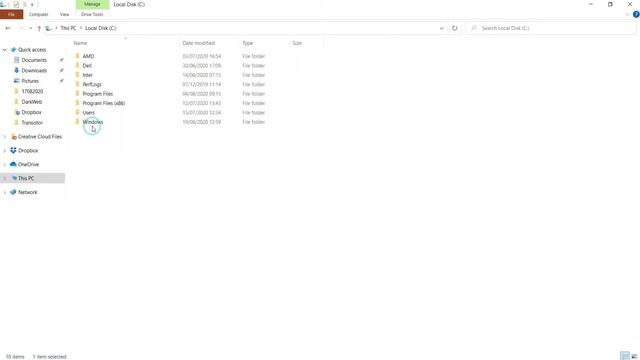Open the File tab
The image size is (640, 360).
click(x=11, y=14)
